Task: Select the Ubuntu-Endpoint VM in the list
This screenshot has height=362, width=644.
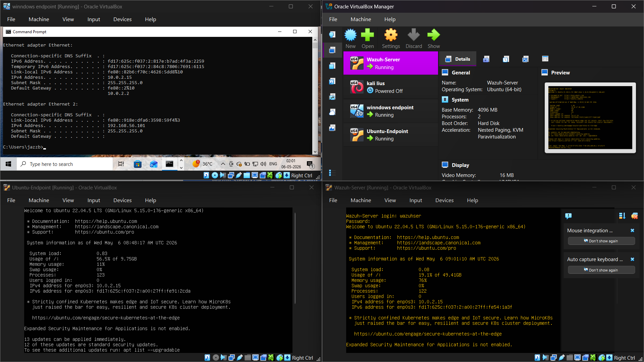Action: [x=390, y=135]
